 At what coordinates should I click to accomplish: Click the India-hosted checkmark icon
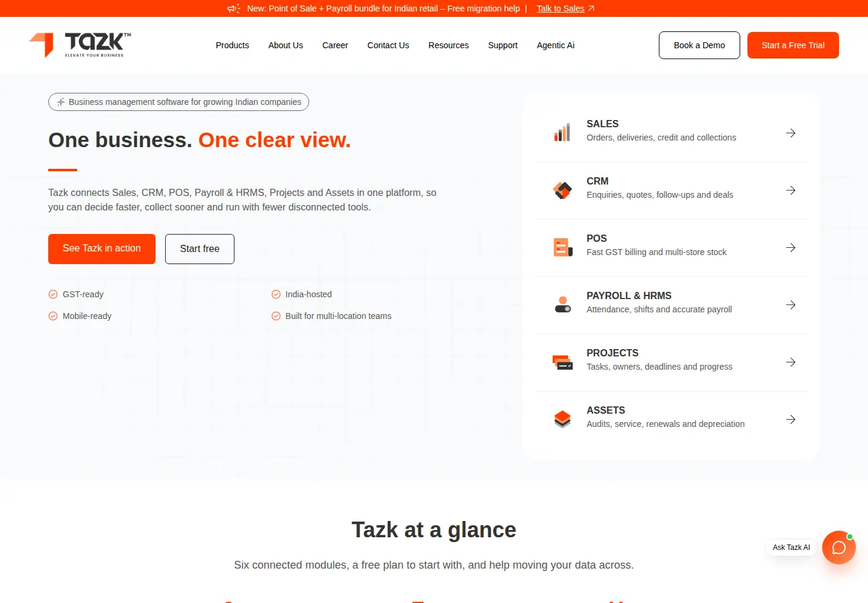(x=276, y=294)
